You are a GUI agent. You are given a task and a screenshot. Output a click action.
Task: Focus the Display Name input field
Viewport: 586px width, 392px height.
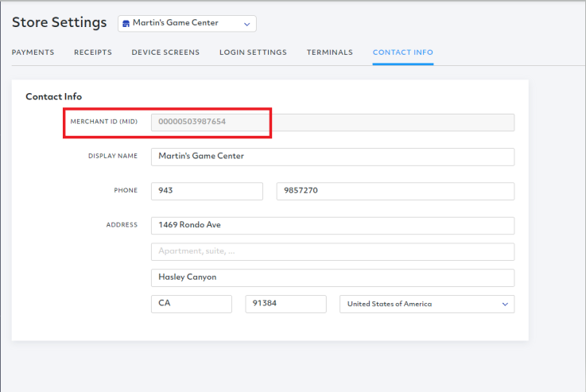(332, 157)
